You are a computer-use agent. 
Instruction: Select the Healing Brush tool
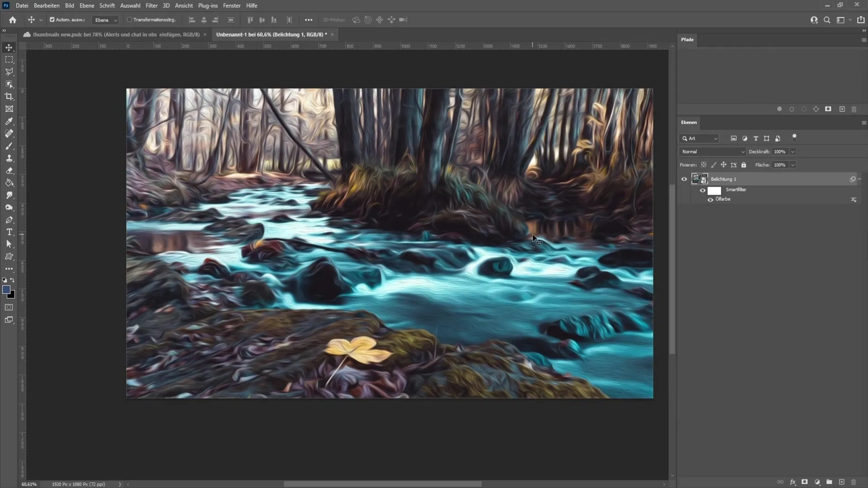9,133
